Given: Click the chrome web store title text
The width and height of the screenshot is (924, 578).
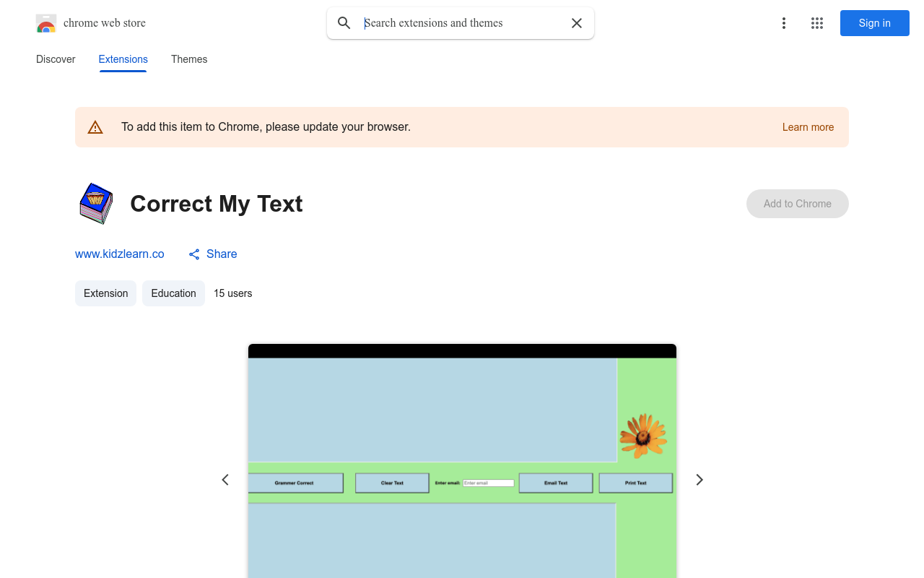Looking at the screenshot, I should pyautogui.click(x=105, y=23).
